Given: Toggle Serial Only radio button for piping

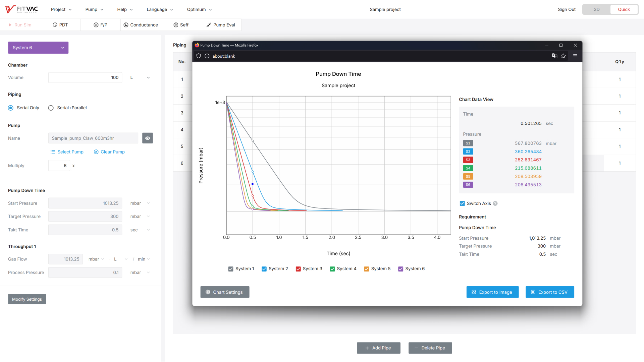Looking at the screenshot, I should [x=11, y=107].
